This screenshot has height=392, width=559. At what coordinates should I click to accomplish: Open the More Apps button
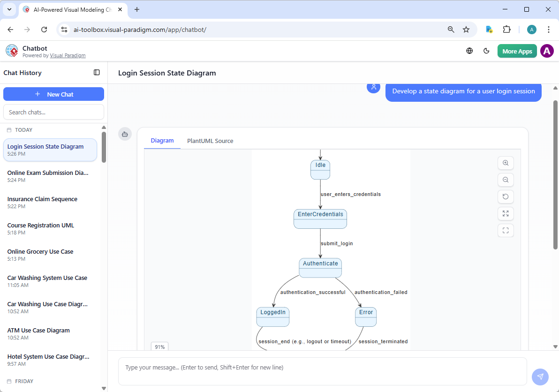point(517,51)
